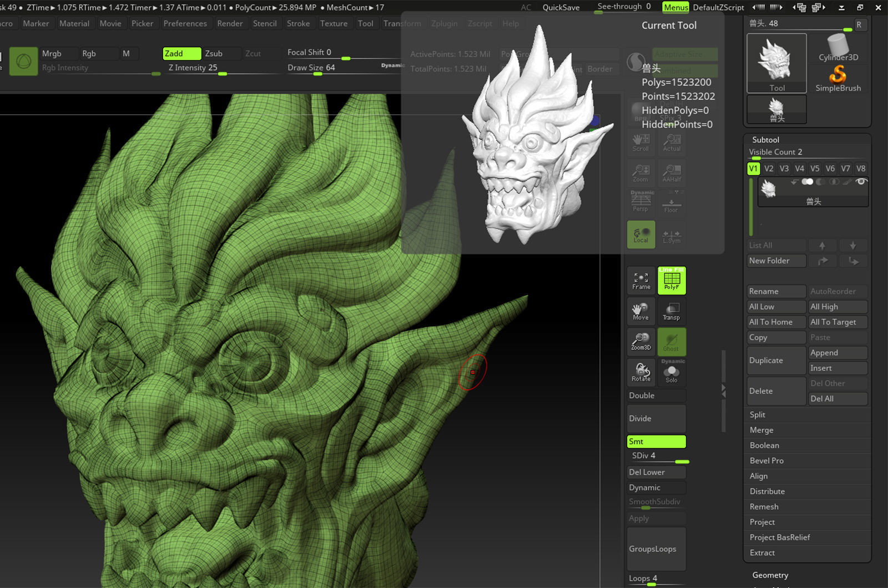This screenshot has width=888, height=588.
Task: Adjust the Z Intensity slider
Action: coord(222,68)
